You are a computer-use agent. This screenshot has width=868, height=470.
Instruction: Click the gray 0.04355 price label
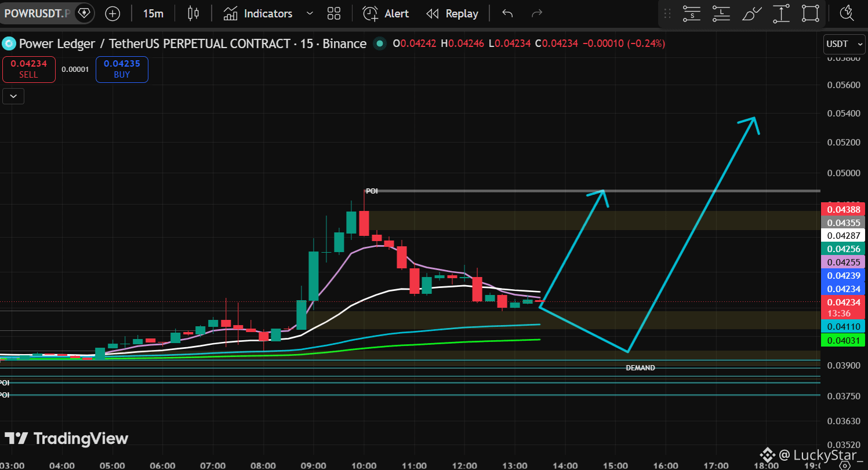pyautogui.click(x=844, y=223)
